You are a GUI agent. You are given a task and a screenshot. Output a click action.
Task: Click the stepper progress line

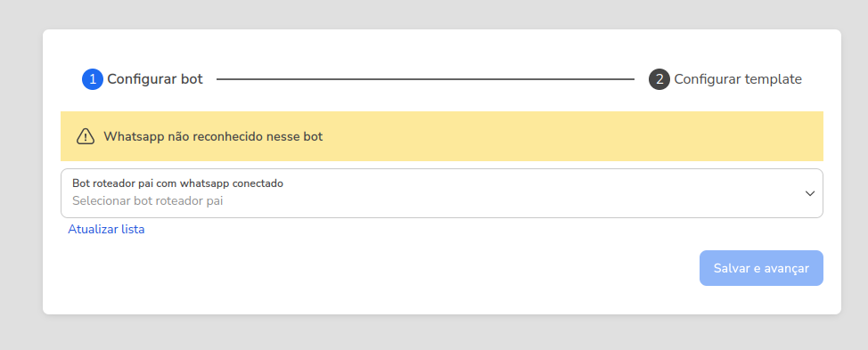[x=425, y=79]
